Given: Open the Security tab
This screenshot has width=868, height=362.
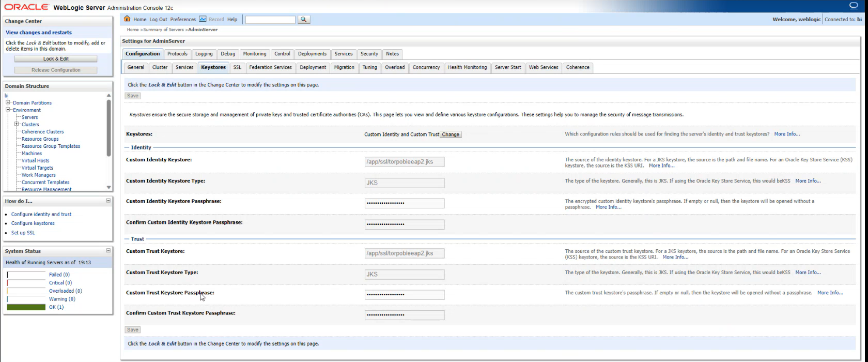Looking at the screenshot, I should click(x=369, y=54).
